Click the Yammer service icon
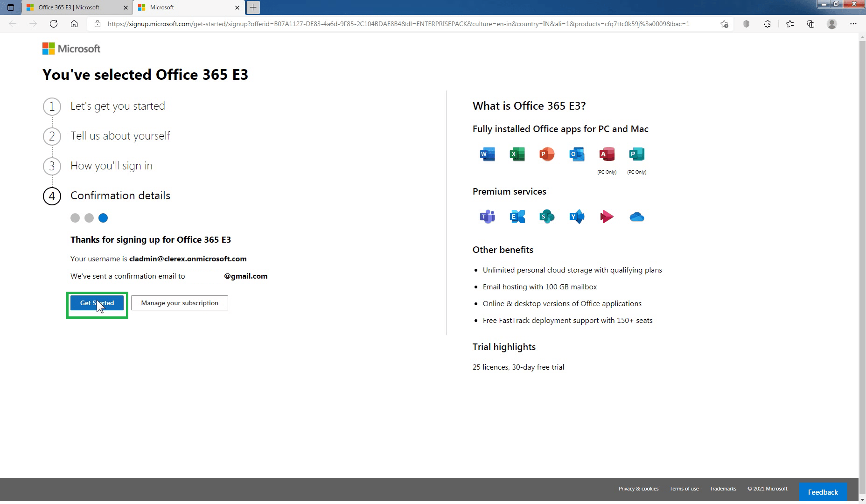Image resolution: width=866 pixels, height=504 pixels. tap(577, 217)
